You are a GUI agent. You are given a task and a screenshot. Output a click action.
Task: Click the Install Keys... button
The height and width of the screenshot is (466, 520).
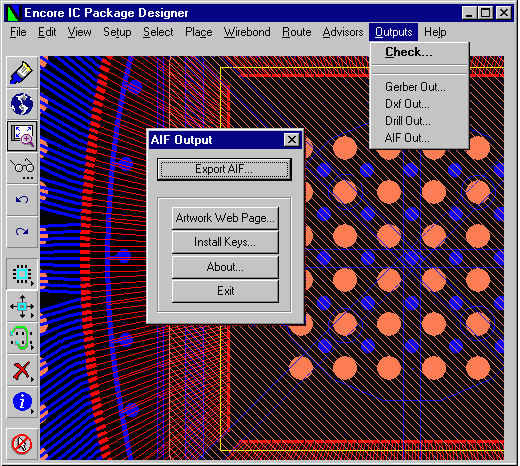(225, 242)
